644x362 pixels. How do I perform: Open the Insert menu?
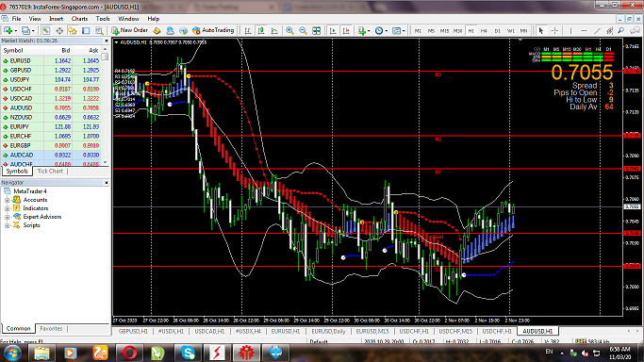click(57, 19)
